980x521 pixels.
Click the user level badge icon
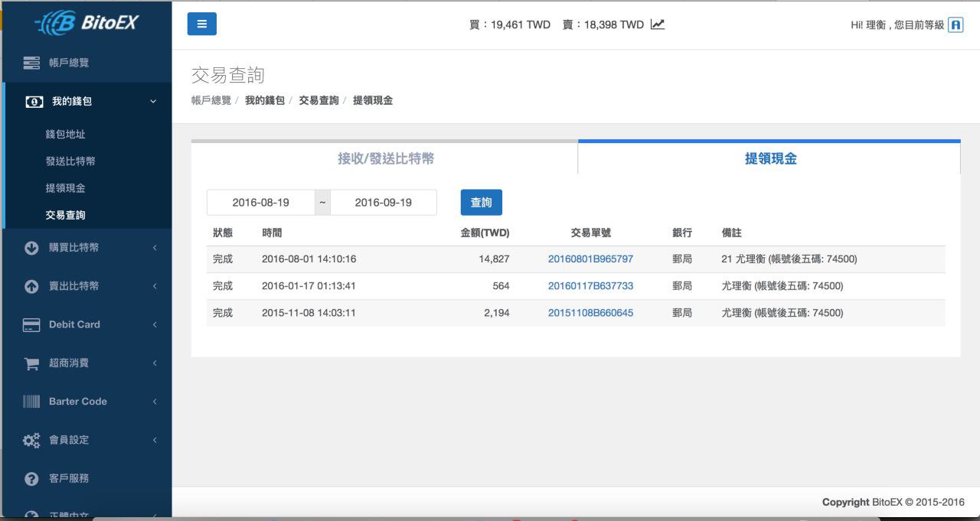tap(955, 24)
